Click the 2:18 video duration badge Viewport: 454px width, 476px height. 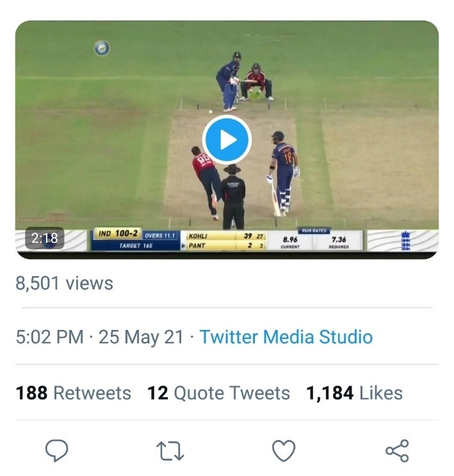pos(45,238)
